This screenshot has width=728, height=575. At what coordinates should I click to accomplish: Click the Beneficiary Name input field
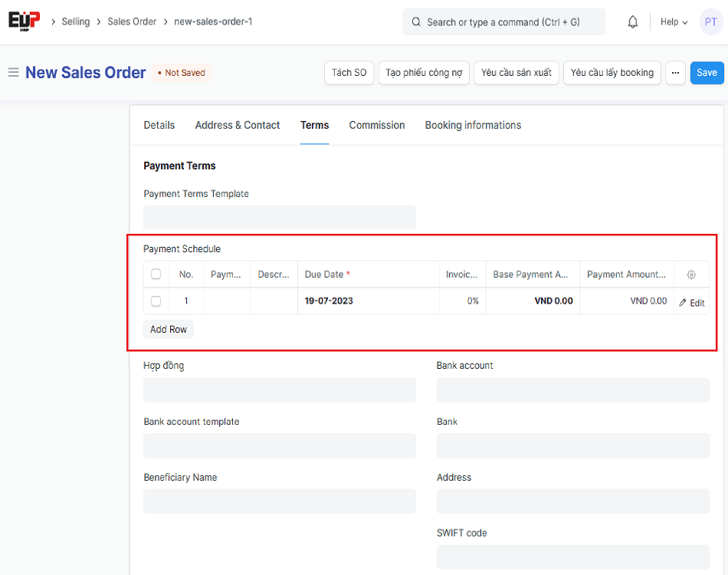[x=280, y=501]
